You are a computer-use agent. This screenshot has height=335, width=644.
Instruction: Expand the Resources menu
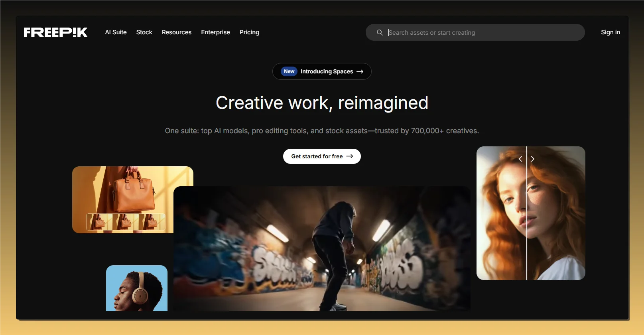point(177,32)
